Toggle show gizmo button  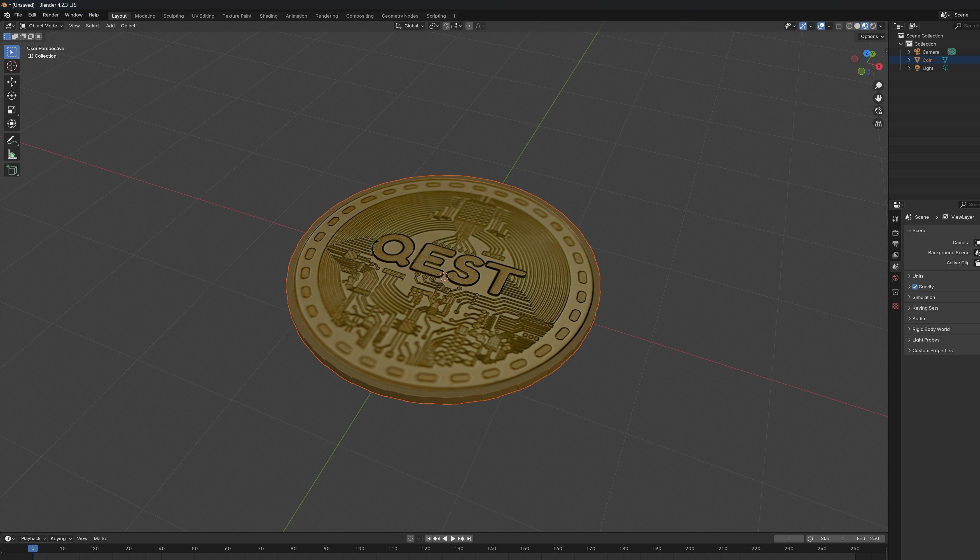click(x=803, y=26)
